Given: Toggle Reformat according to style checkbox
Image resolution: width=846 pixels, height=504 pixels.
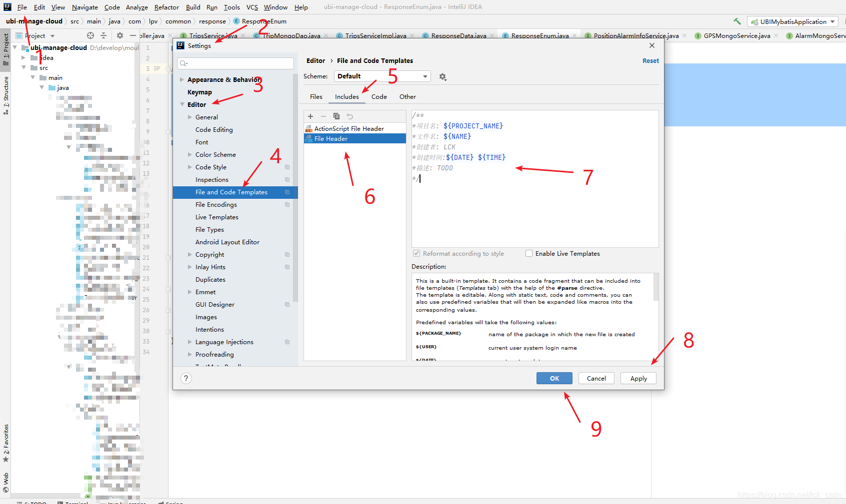Looking at the screenshot, I should pyautogui.click(x=416, y=254).
